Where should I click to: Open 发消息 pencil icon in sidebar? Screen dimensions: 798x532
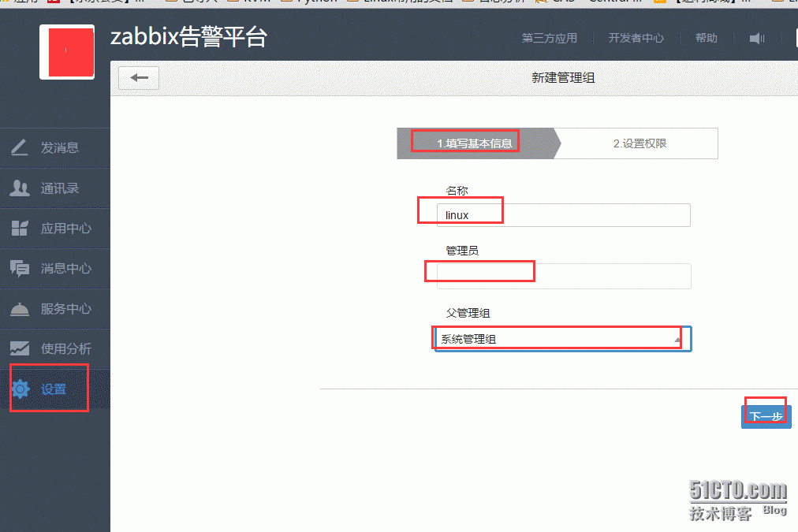tap(20, 147)
